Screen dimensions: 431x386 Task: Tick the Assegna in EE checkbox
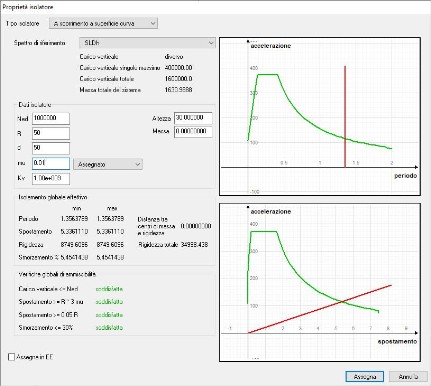point(12,357)
